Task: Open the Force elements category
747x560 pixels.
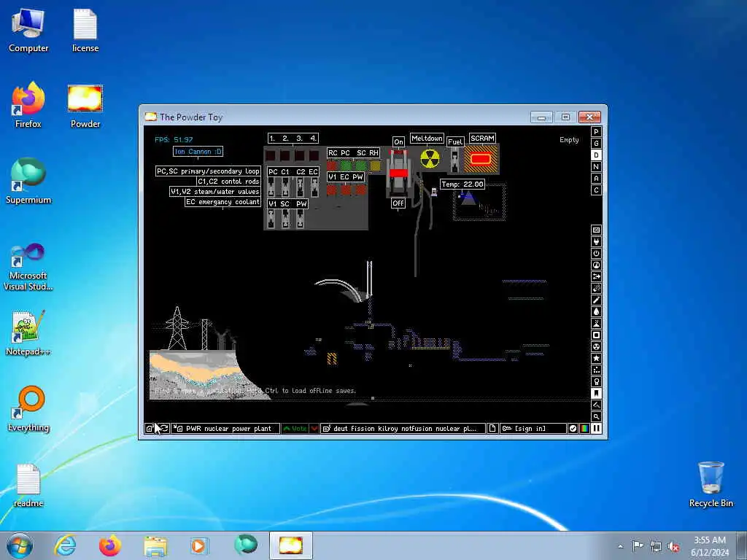Action: click(596, 276)
